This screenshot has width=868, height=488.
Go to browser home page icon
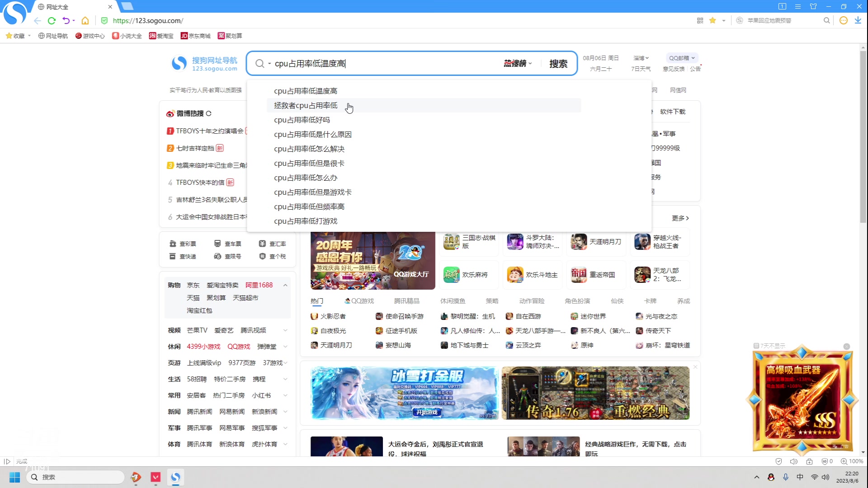coord(85,21)
